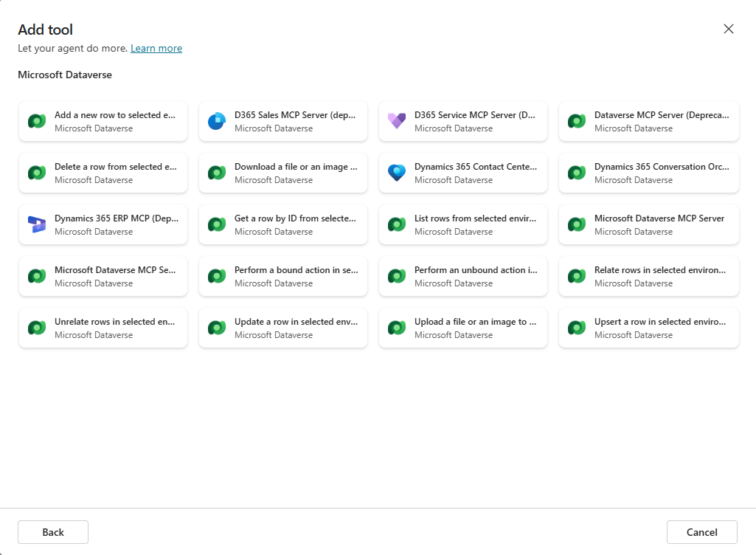756x555 pixels.
Task: Click icon for Dynamics 365 Conversation Orc...
Action: [577, 173]
